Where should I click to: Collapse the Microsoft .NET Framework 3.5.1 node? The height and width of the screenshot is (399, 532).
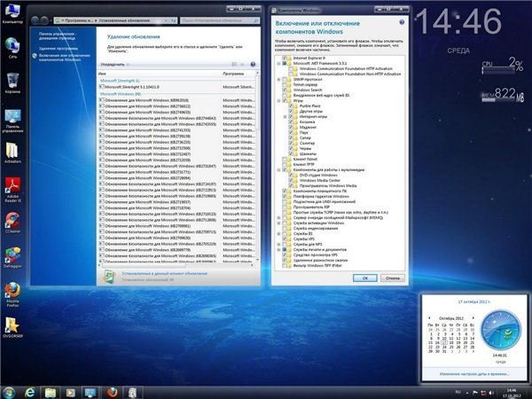point(278,64)
